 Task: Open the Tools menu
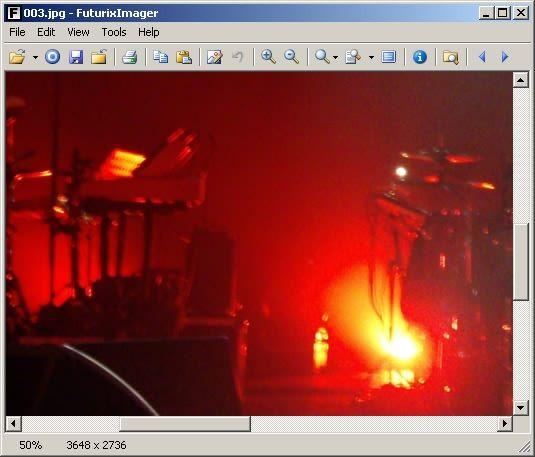pyautogui.click(x=114, y=32)
